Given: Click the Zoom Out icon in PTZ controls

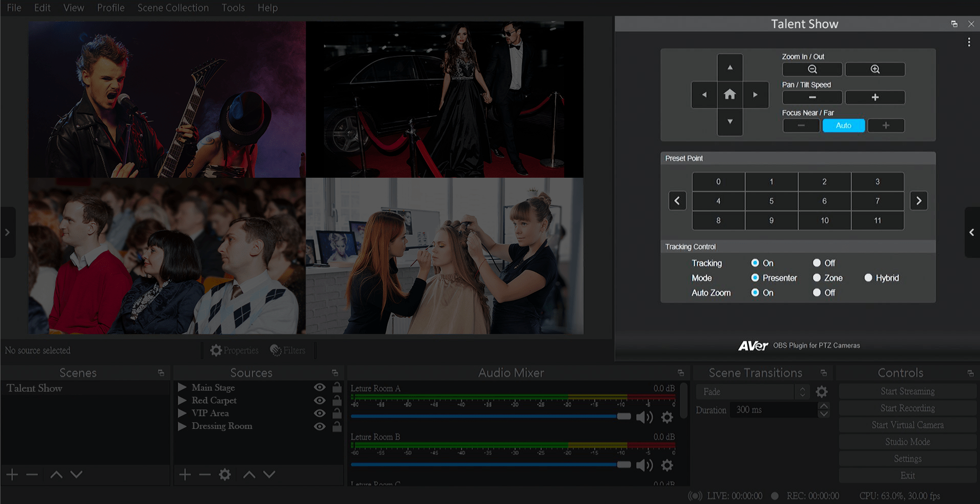Looking at the screenshot, I should (812, 69).
